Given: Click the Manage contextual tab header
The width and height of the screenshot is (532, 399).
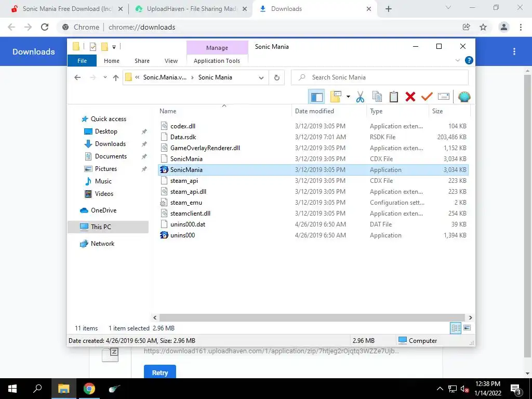Looking at the screenshot, I should 217,47.
